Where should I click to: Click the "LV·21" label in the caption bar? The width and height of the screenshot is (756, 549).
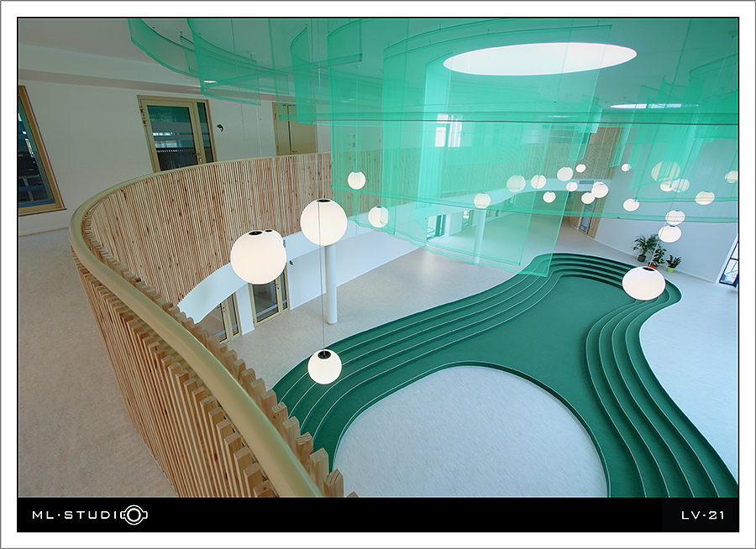click(702, 515)
